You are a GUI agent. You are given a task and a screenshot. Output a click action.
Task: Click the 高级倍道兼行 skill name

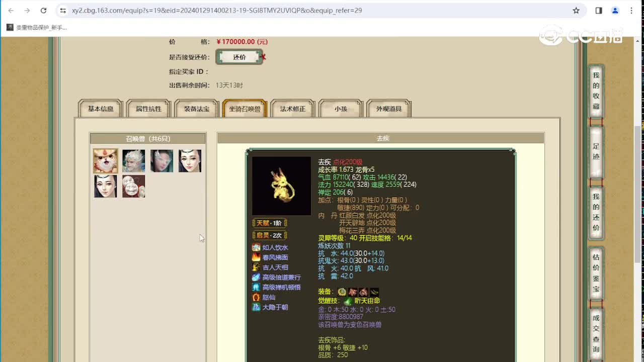282,277
